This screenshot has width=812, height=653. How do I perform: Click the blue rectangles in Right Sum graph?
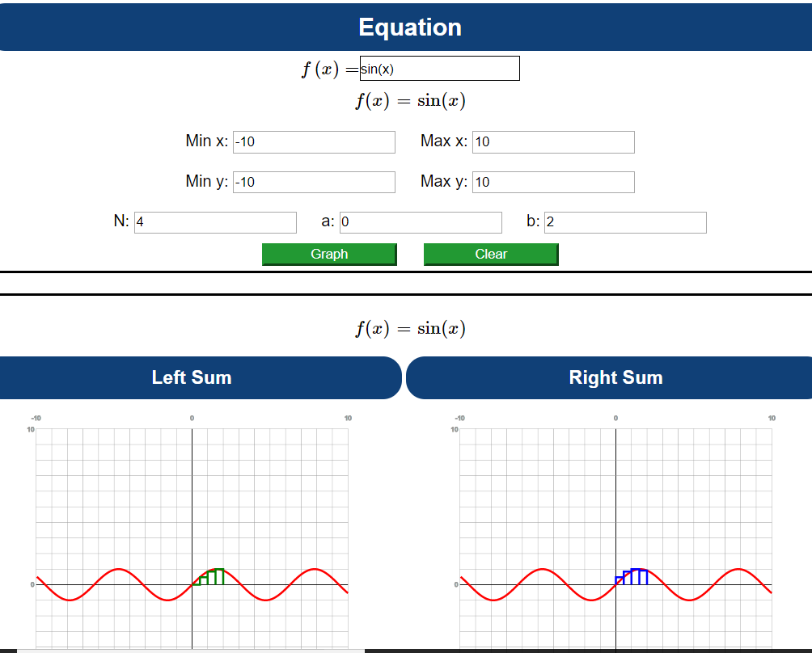coord(632,577)
